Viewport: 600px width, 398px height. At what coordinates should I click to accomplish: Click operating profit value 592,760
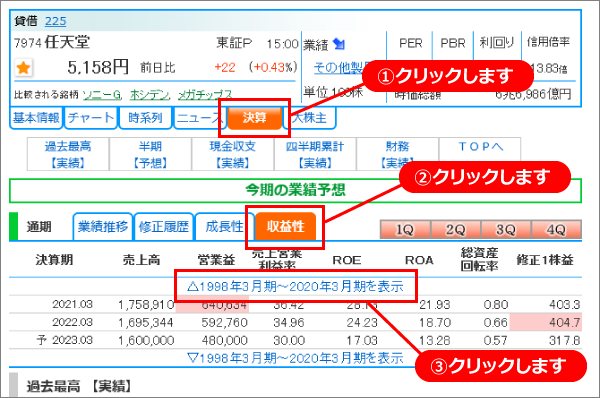(225, 323)
